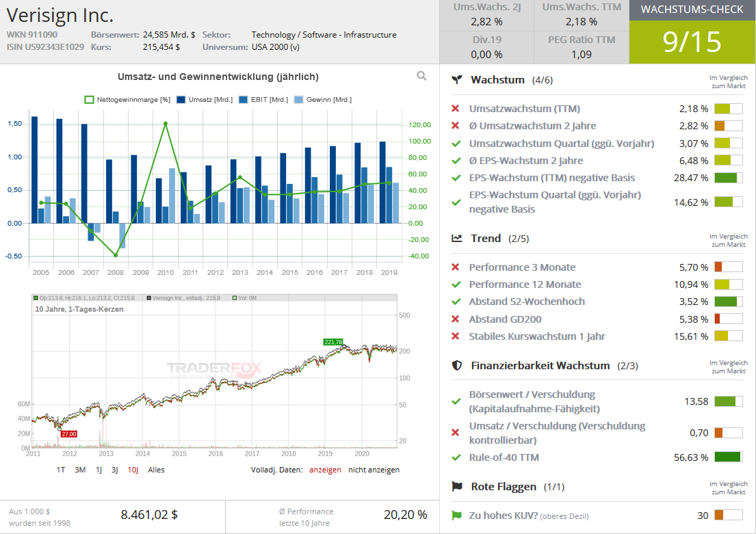This screenshot has height=534, width=756.
Task: Open the Umsatzwachstum (TTM) metric
Action: pyautogui.click(x=525, y=109)
